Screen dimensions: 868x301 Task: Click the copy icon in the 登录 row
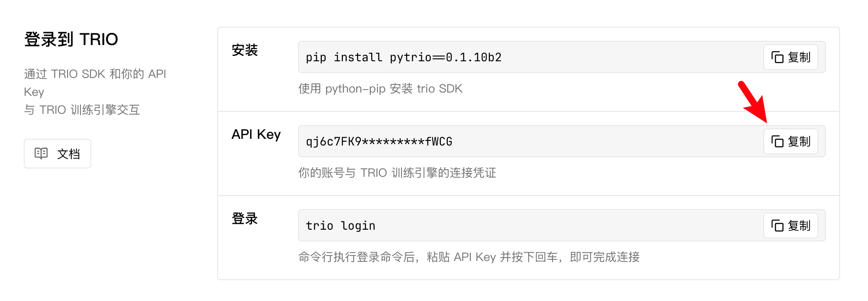tap(777, 226)
